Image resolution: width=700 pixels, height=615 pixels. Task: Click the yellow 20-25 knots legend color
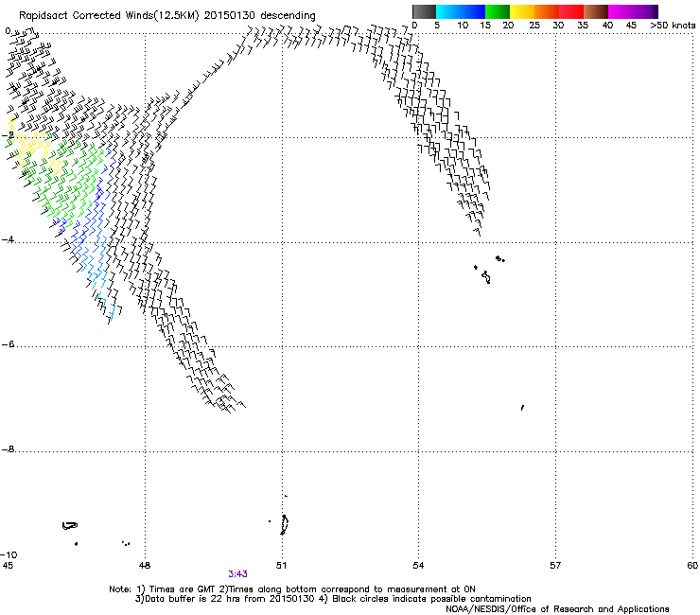pyautogui.click(x=522, y=11)
